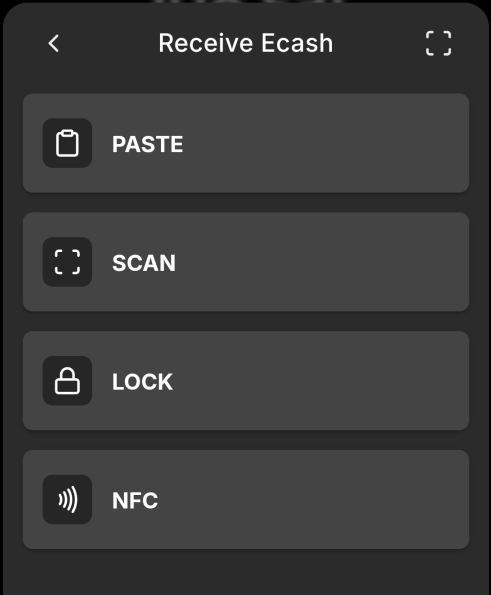Click the LOCK text label

click(x=142, y=382)
